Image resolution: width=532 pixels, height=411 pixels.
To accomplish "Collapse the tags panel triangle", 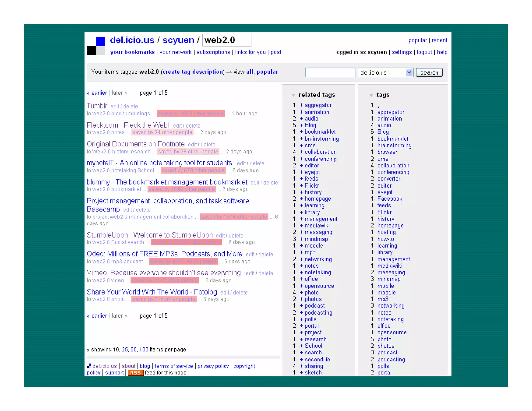I will tap(371, 95).
